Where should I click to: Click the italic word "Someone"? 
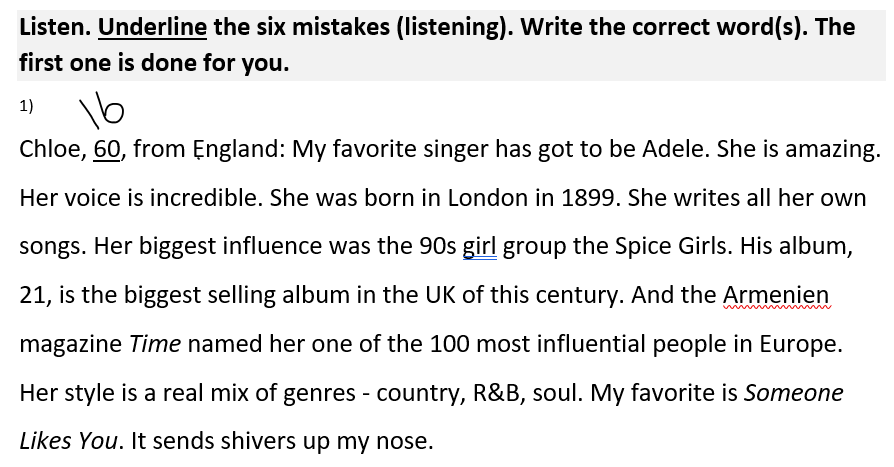pos(794,393)
